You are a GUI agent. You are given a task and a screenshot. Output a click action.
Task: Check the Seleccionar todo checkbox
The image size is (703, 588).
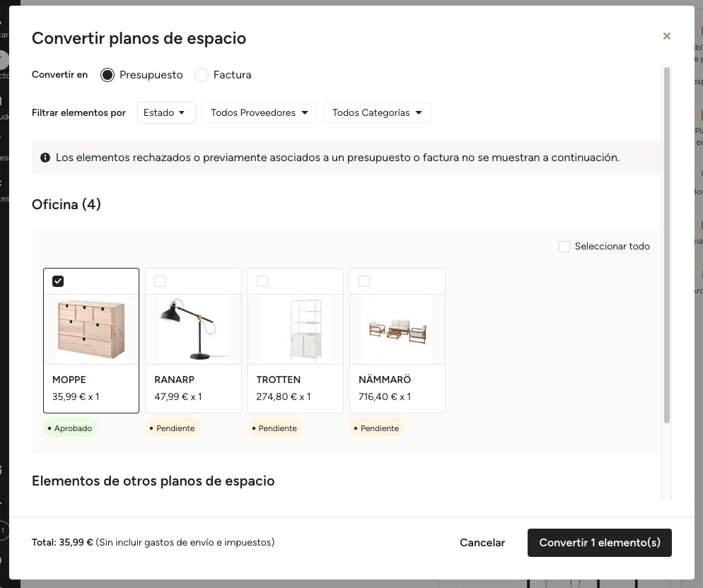click(564, 247)
